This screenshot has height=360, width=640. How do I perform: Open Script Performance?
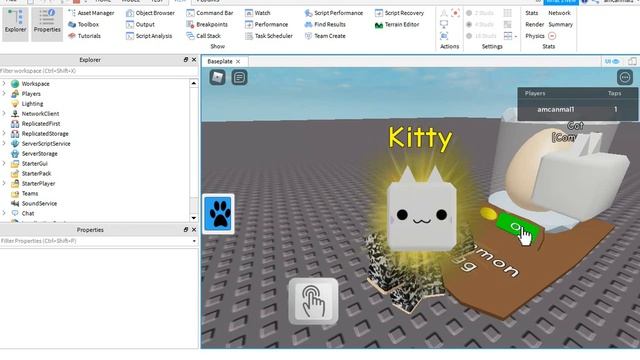click(x=333, y=13)
